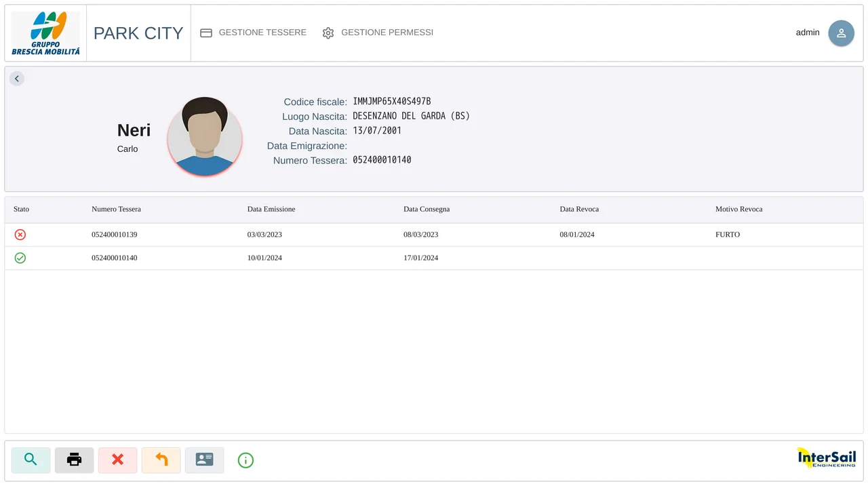
Task: Click the card number value in the profile details
Action: click(382, 160)
